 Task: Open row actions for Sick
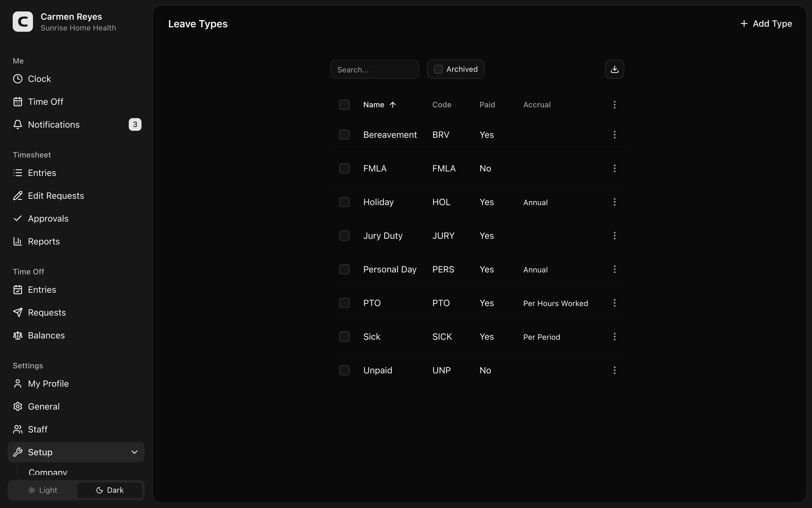pyautogui.click(x=614, y=337)
